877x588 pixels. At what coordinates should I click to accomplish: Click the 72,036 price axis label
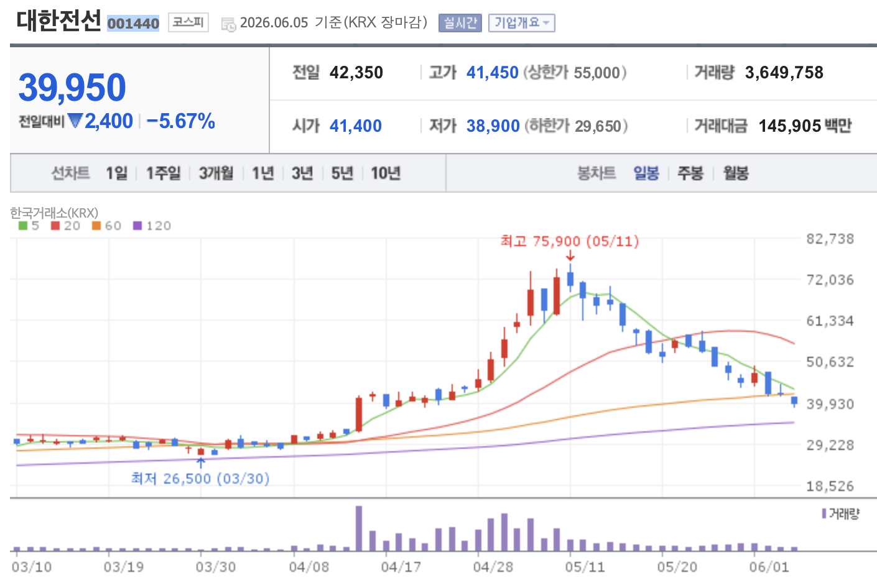(x=830, y=280)
